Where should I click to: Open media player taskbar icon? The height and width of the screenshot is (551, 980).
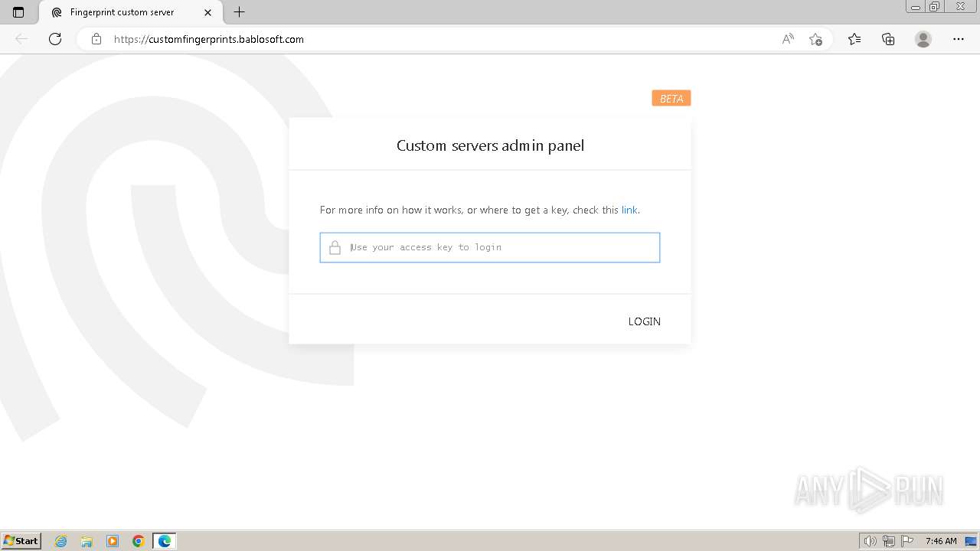click(x=113, y=541)
